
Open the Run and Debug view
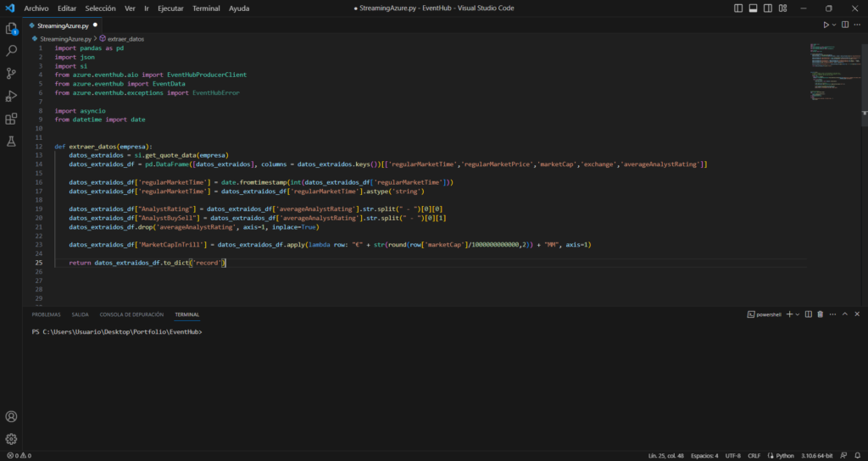tap(11, 96)
